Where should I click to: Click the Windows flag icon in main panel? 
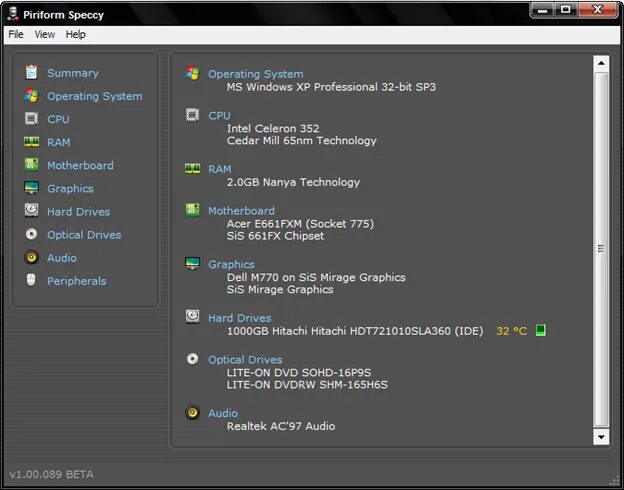tap(193, 73)
